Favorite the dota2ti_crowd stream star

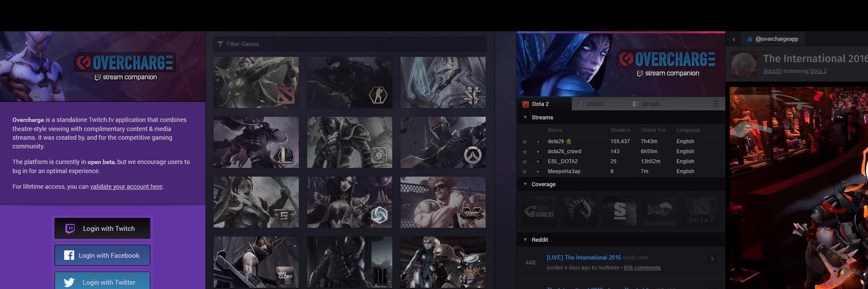coord(525,151)
